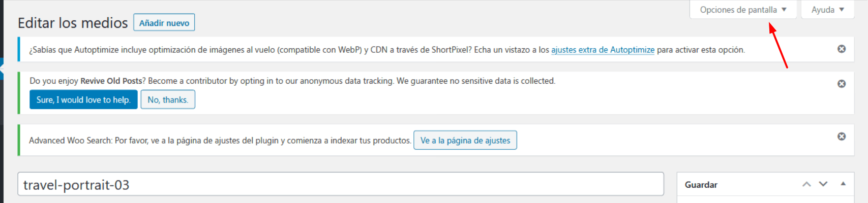
Task: Decline tracking with No, thanks button
Action: [168, 99]
